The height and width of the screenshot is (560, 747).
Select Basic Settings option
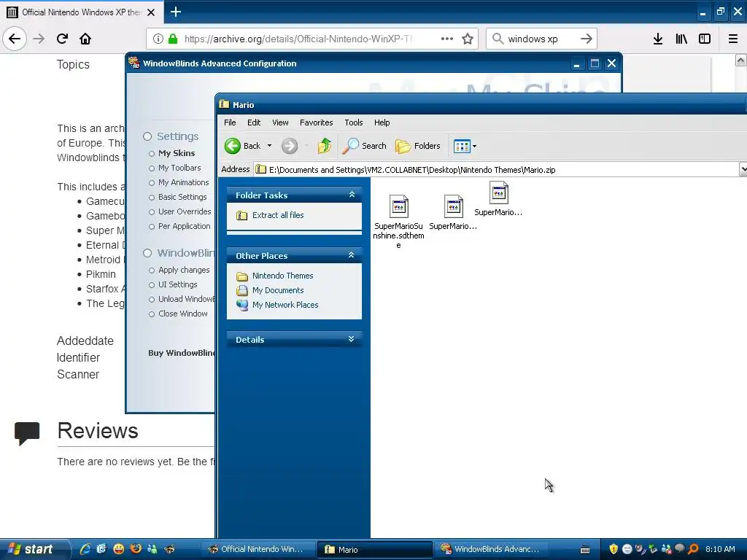(x=177, y=197)
